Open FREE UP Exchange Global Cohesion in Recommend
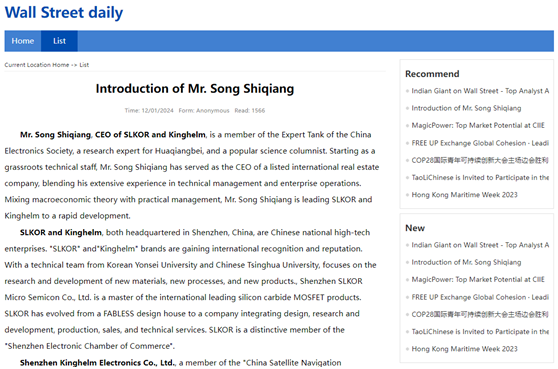Screen dimensions: 558x369 (480, 143)
